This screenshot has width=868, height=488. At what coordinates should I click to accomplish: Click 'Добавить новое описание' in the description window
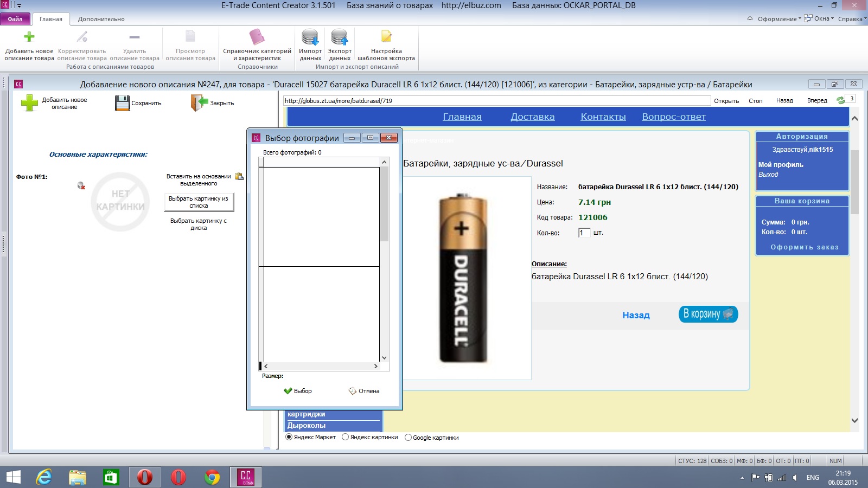tap(54, 103)
